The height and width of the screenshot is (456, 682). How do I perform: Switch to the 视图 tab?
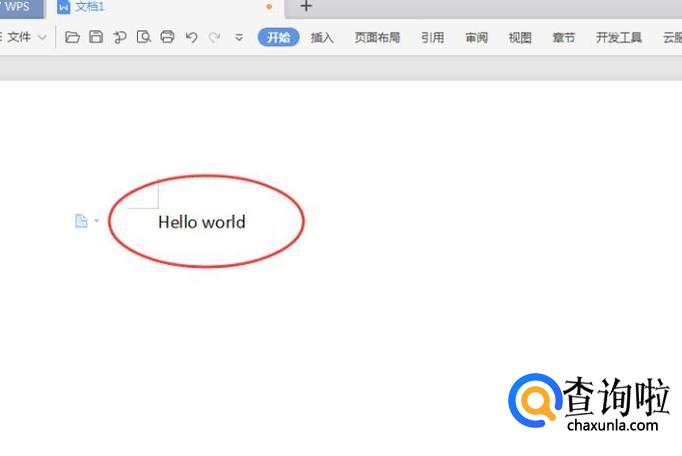pos(520,38)
